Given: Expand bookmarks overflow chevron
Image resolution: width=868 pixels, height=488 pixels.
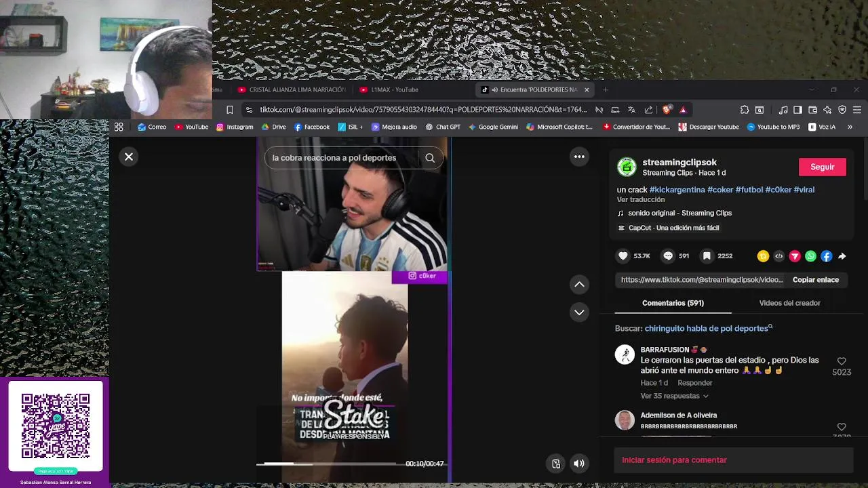Looking at the screenshot, I should (850, 127).
